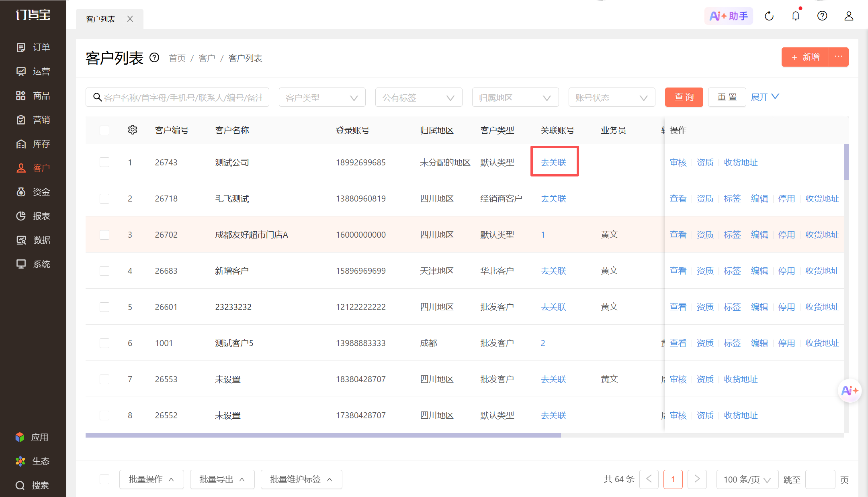868x497 pixels.
Task: Open the 100 条/页 page size dropdown
Action: pyautogui.click(x=747, y=479)
